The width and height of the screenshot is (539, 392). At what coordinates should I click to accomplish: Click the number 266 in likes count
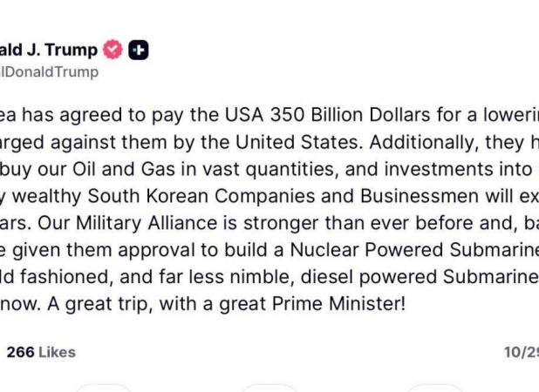20,352
